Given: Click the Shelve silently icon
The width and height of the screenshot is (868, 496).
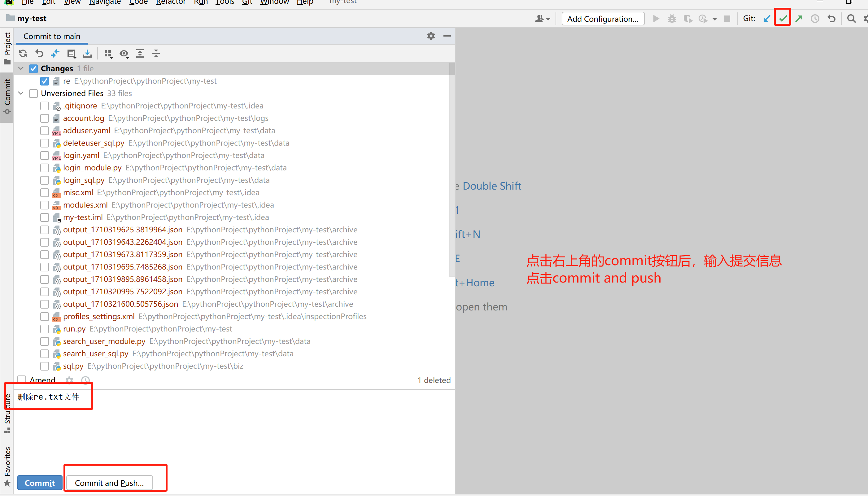Looking at the screenshot, I should pos(87,54).
